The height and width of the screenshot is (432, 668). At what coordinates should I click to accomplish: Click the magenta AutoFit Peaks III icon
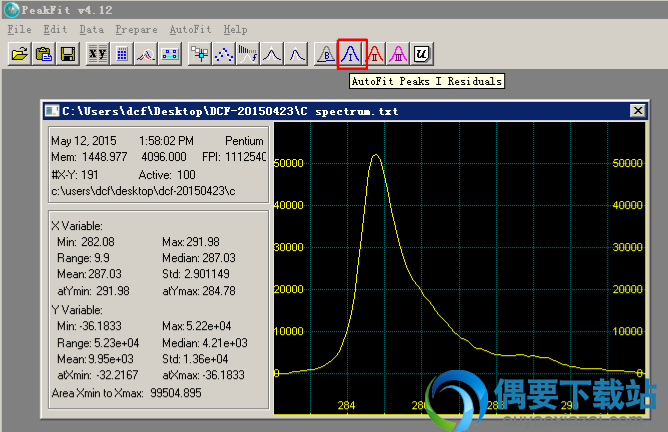click(398, 54)
